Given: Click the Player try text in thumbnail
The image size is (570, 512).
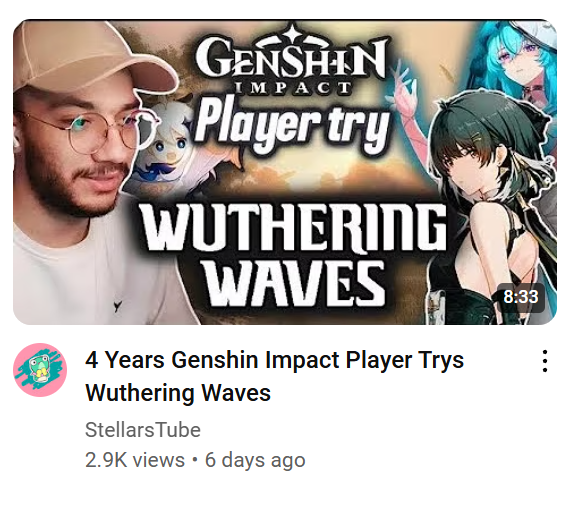Looking at the screenshot, I should (x=293, y=125).
